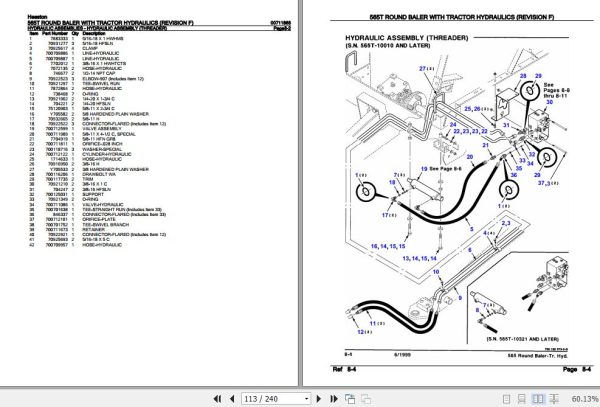Screen dimensions: 600x407
Task: Click callout 10 near tee fitting
Action: 436,272
